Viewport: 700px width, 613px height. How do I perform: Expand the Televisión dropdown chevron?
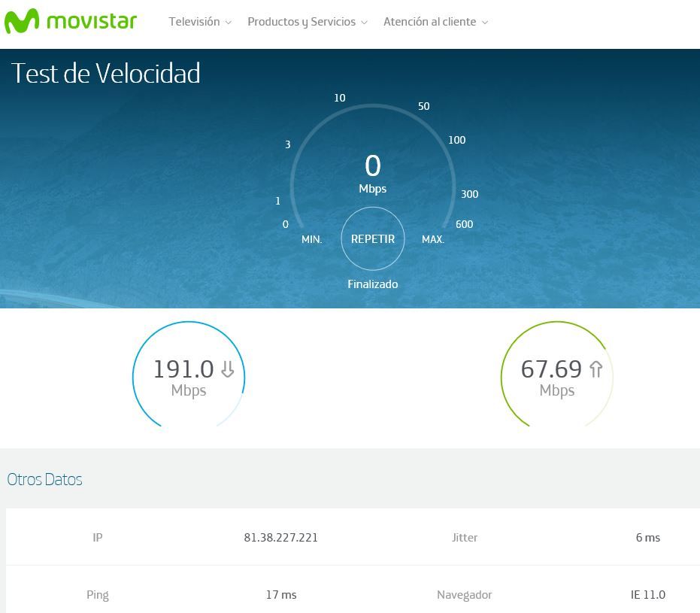coord(229,23)
